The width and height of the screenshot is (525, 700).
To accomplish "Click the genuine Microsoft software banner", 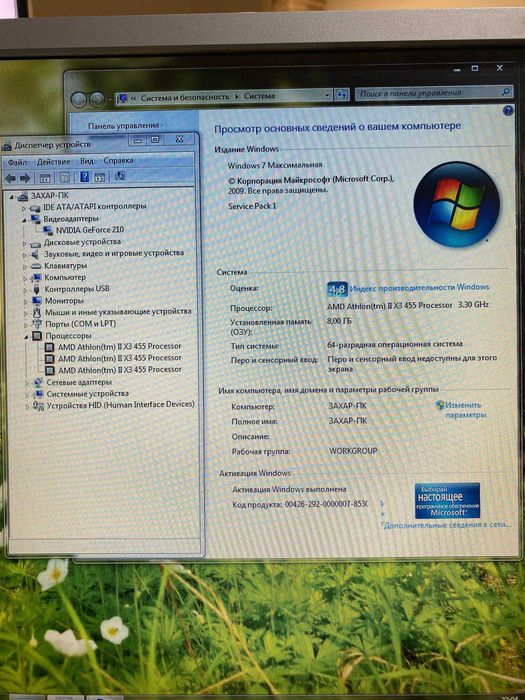I will coord(447,500).
